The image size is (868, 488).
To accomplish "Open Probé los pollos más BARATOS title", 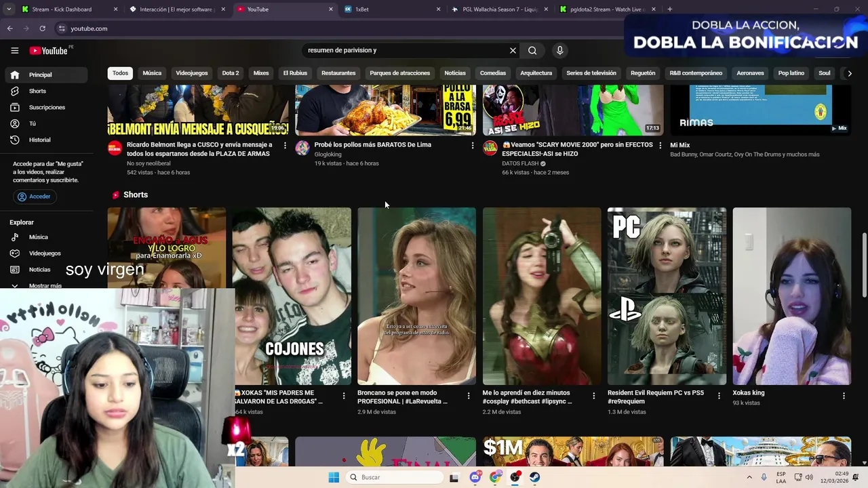I will 373,144.
